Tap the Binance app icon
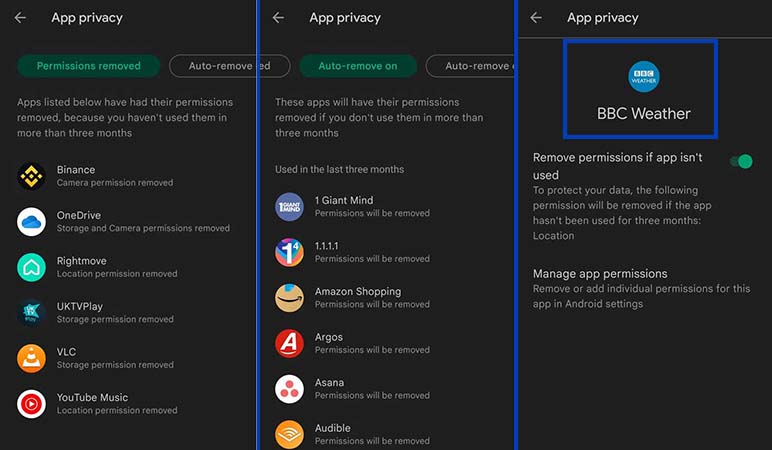The width and height of the screenshot is (772, 450). (x=32, y=176)
